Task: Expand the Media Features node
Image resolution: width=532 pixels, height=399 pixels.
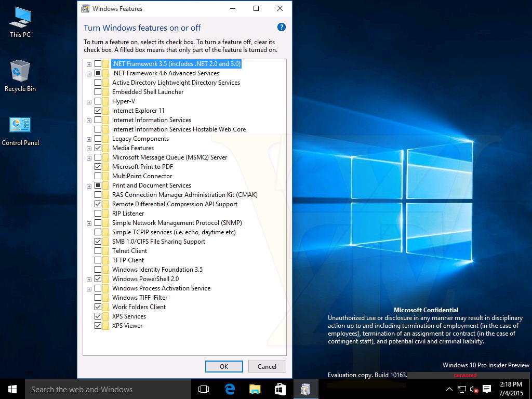Action: click(x=89, y=149)
